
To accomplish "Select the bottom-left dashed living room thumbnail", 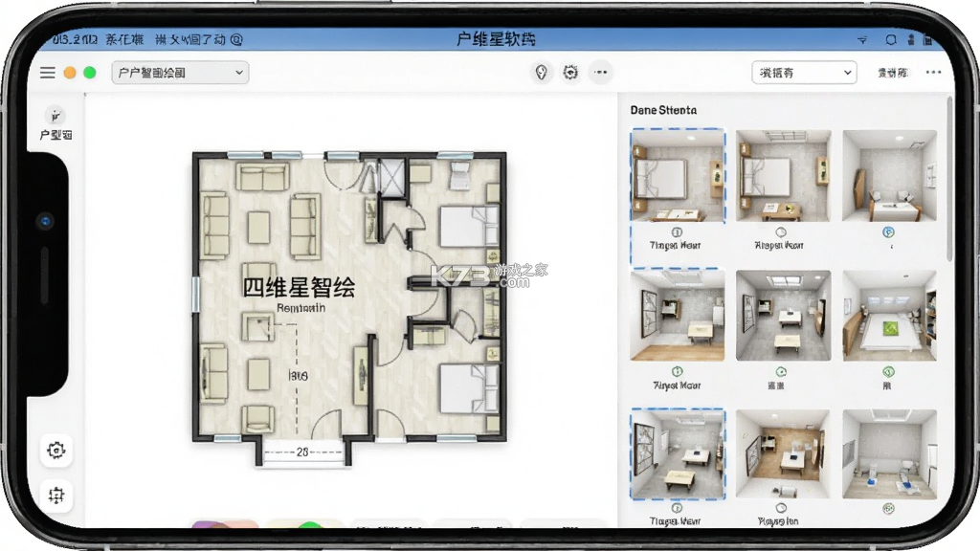I will click(x=679, y=454).
